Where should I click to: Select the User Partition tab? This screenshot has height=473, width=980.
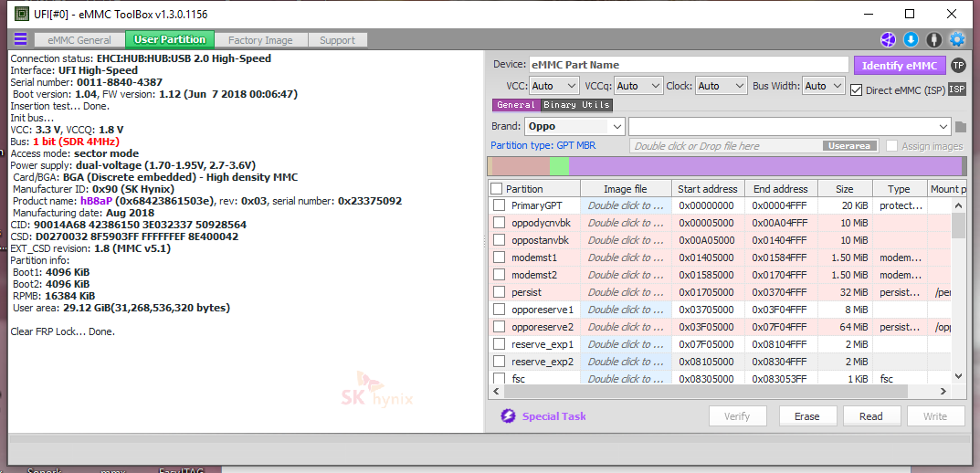(x=170, y=39)
